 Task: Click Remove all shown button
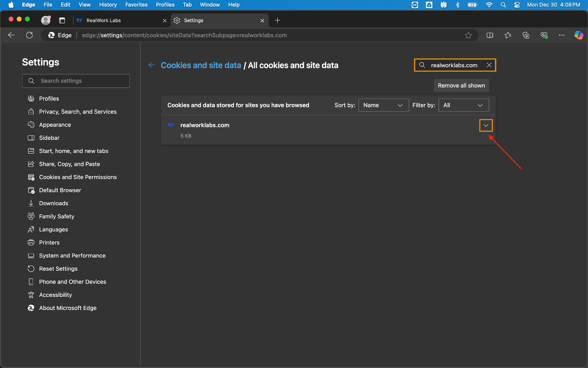pyautogui.click(x=461, y=85)
